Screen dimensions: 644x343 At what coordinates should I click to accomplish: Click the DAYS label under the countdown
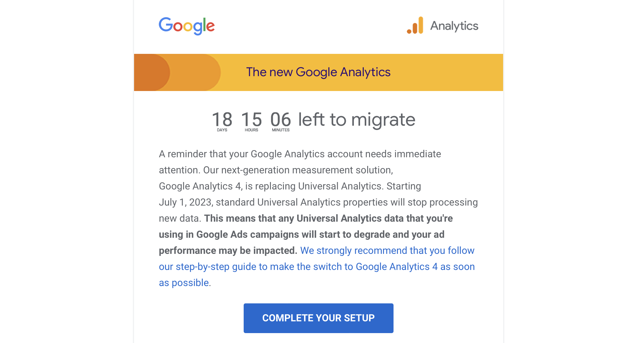coord(222,130)
